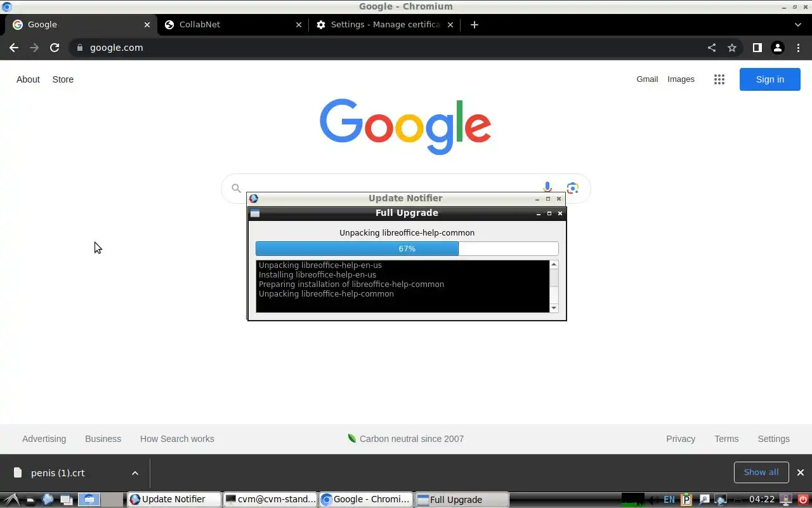Open the side panel icon in Chromium
Image resolution: width=812 pixels, height=508 pixels.
pyautogui.click(x=757, y=48)
